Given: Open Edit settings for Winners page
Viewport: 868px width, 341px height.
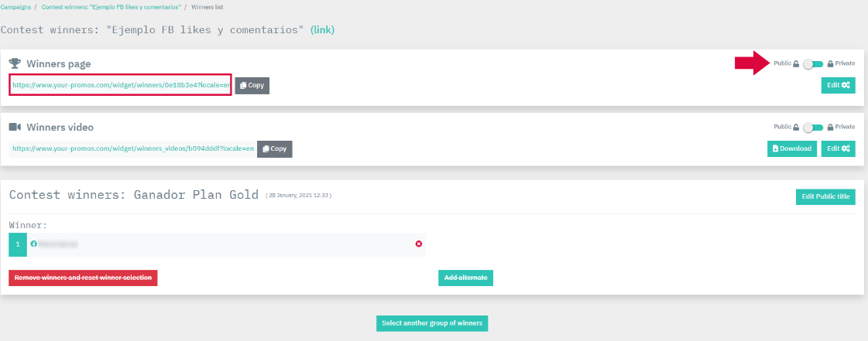Looking at the screenshot, I should pyautogui.click(x=838, y=85).
